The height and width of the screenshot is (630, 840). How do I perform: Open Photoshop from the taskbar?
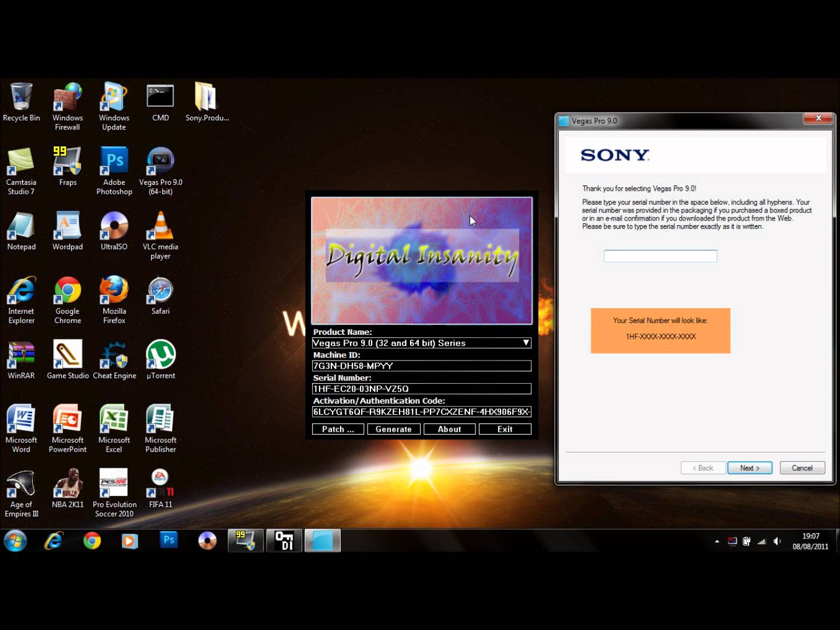[169, 541]
